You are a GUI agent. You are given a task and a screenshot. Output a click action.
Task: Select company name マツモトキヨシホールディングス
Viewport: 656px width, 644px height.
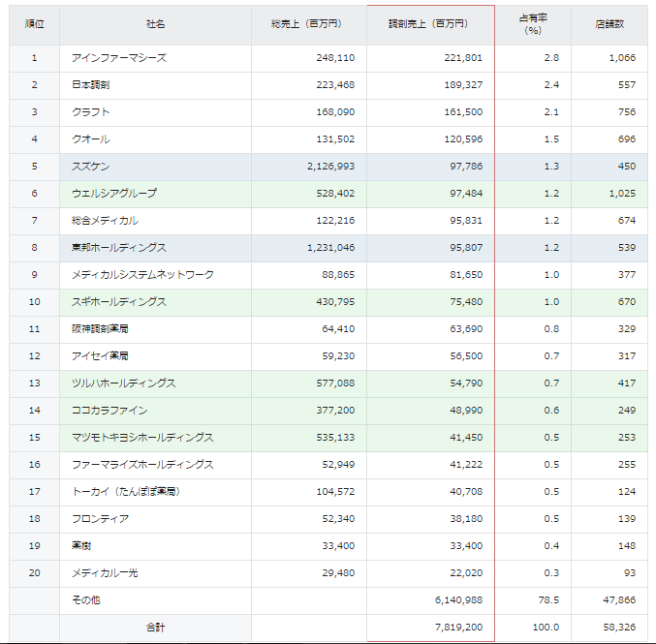point(142,438)
